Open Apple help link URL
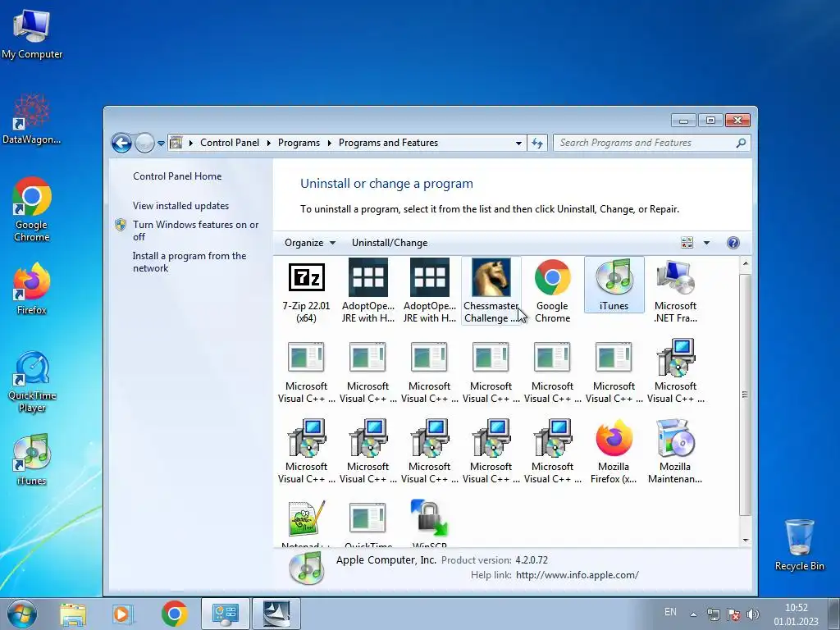Screen dimensions: 840x630 [x=577, y=575]
